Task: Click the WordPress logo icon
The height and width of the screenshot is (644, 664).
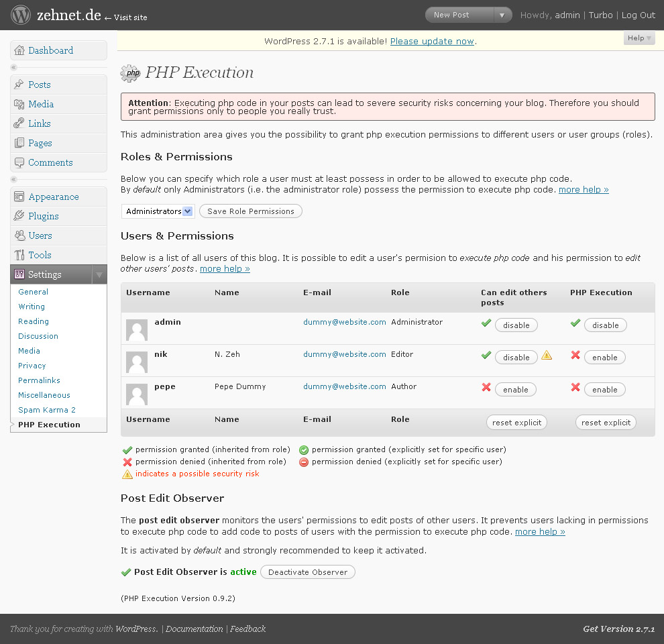Action: coord(20,14)
